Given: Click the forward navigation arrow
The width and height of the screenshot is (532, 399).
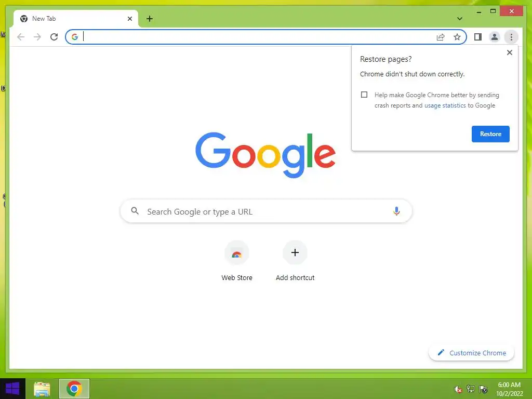Looking at the screenshot, I should (37, 37).
